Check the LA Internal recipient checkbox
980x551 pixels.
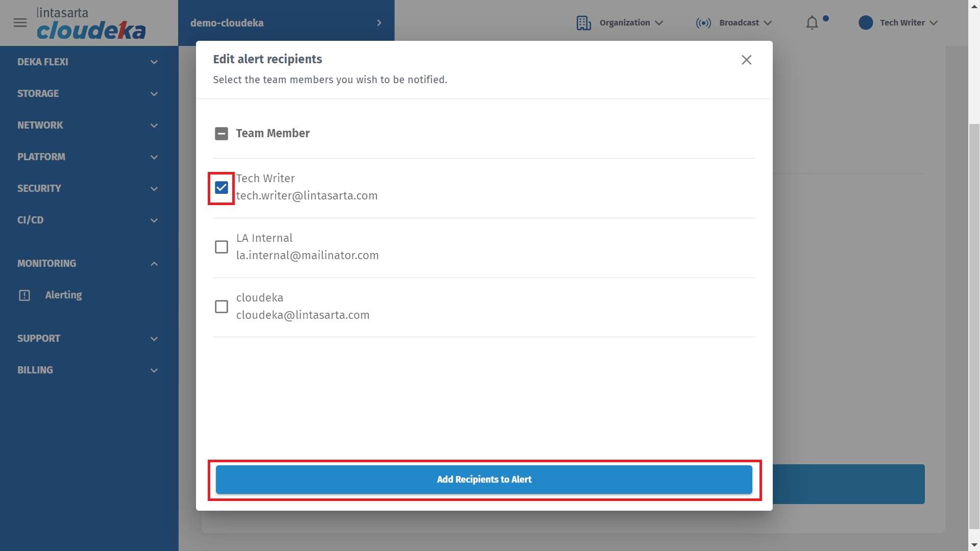coord(222,247)
